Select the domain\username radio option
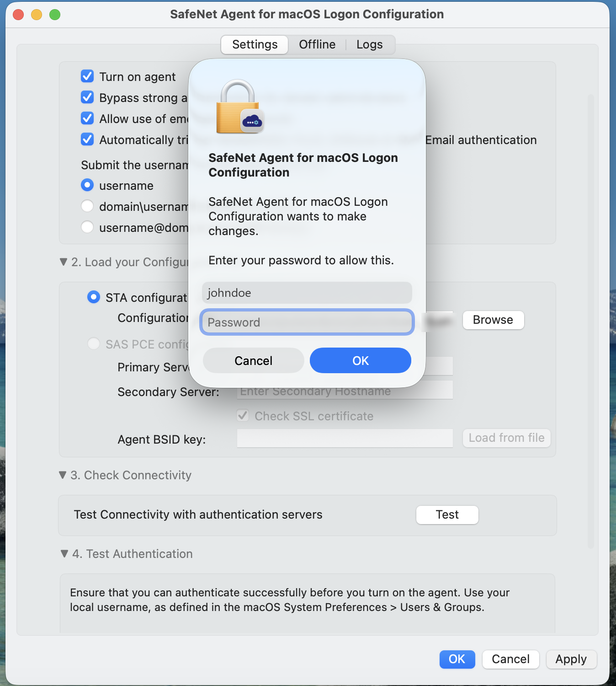 click(87, 206)
